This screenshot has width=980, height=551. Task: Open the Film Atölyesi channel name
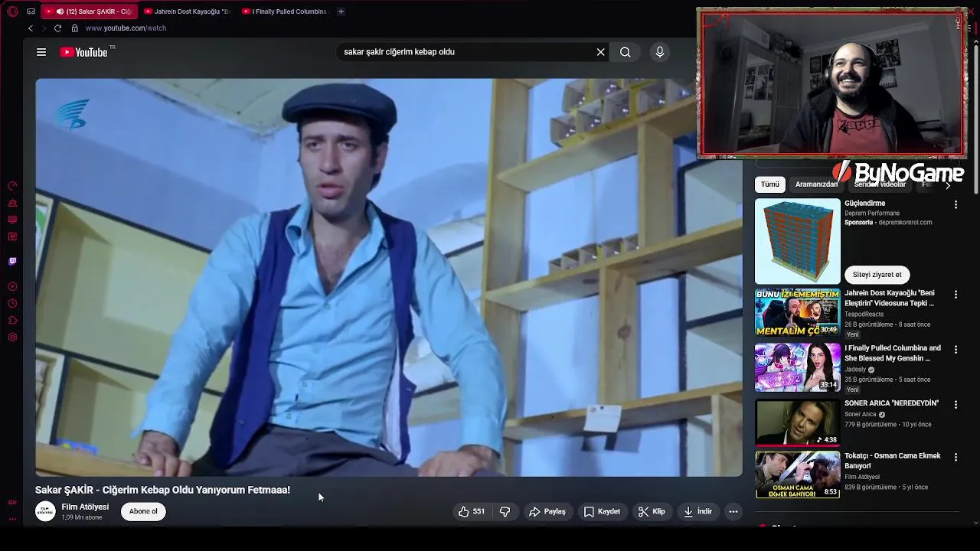click(x=85, y=507)
